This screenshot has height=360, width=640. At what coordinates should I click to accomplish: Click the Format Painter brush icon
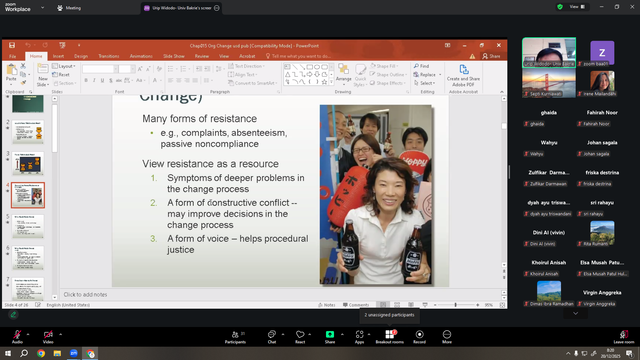point(23,83)
